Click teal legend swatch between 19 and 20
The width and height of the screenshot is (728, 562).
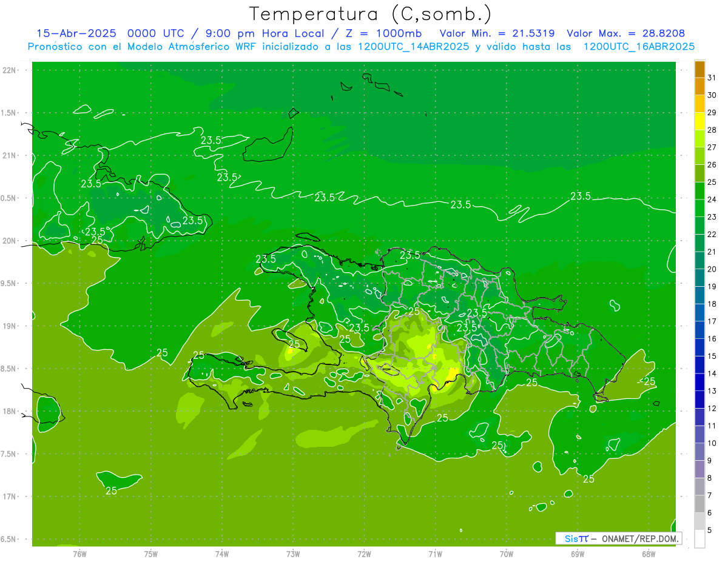pos(700,278)
